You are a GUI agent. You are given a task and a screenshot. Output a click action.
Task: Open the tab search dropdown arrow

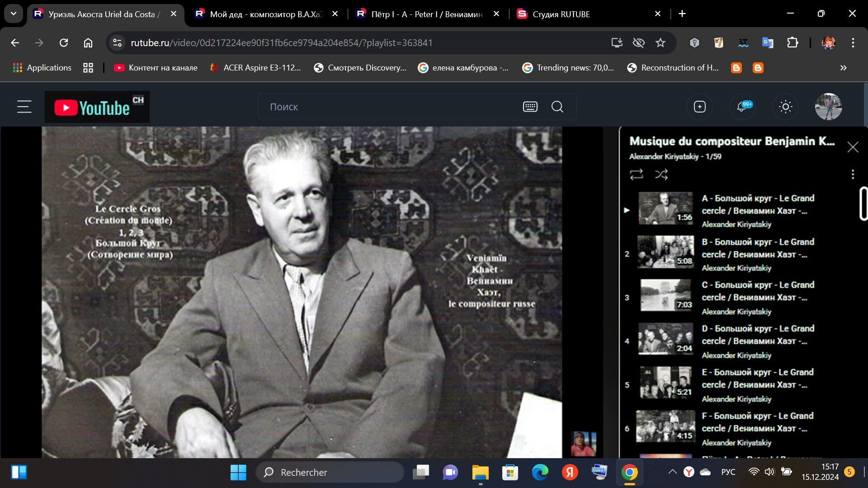pos(14,14)
